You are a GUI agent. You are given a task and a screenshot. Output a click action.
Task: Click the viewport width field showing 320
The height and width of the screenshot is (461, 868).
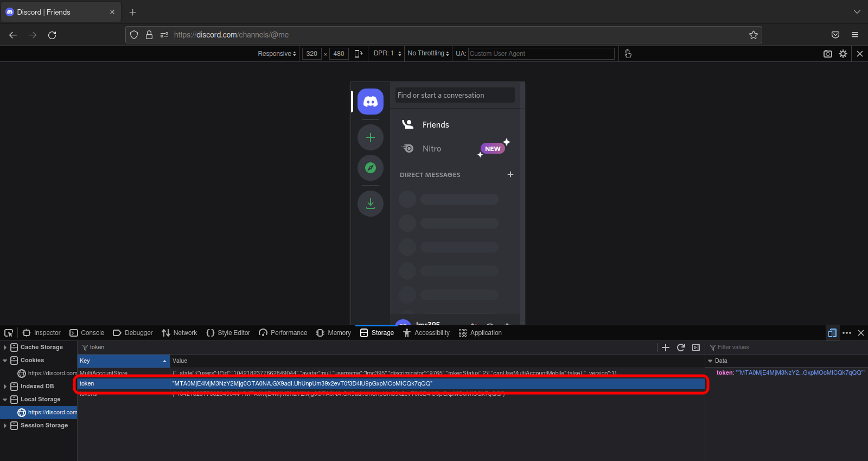point(312,53)
